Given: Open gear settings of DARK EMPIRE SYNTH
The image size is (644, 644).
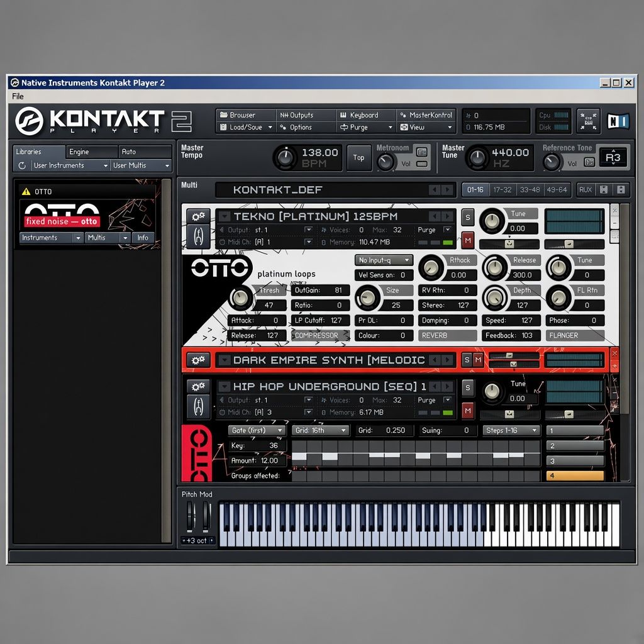Looking at the screenshot, I should click(x=198, y=360).
